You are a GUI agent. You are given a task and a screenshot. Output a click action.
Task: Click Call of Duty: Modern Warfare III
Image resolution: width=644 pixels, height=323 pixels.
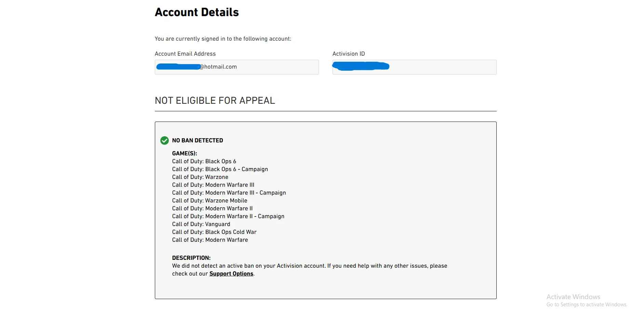click(x=213, y=185)
